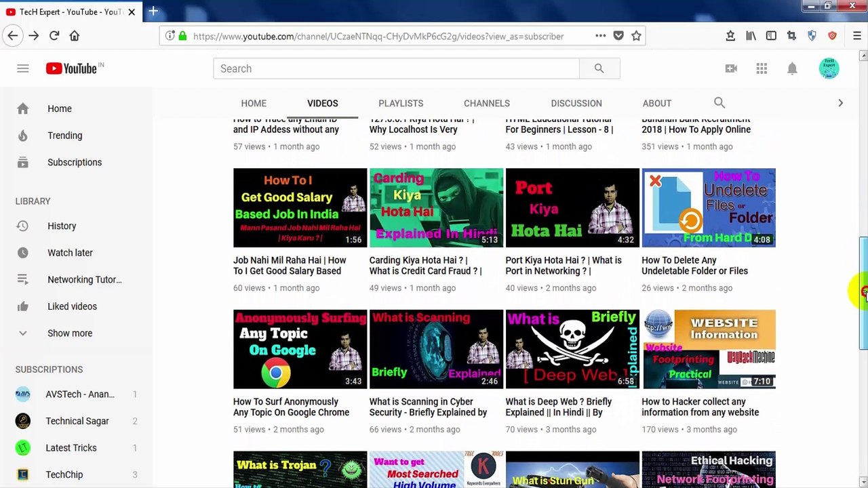Open Port Kiya Hota Hai thumbnail
Viewport: 868px width, 488px height.
[572, 207]
